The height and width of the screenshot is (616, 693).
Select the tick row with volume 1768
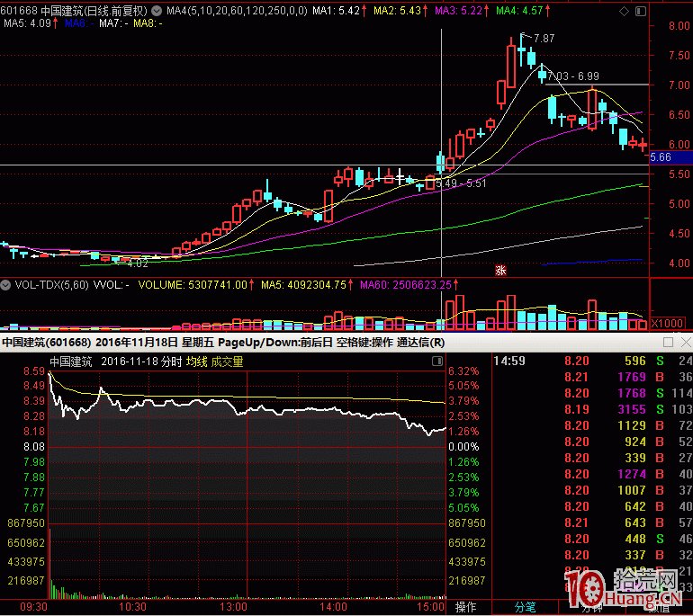(x=592, y=394)
